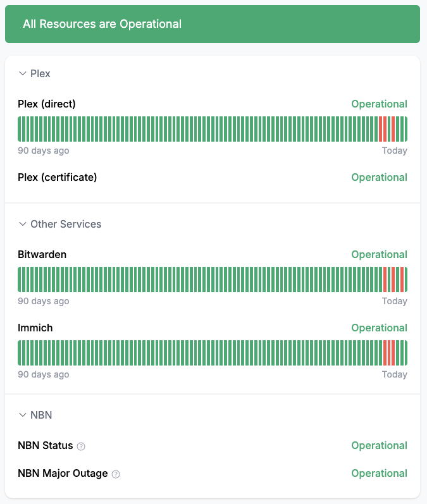Click a red outage bar on Plex (direct) timeline
Viewport: 427px width, 504px height.
pyautogui.click(x=381, y=129)
